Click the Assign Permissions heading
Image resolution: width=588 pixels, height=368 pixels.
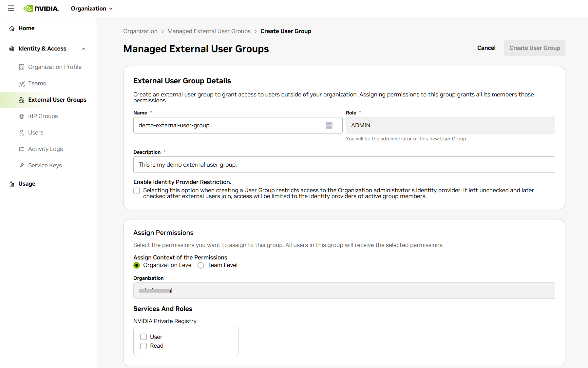(x=163, y=233)
